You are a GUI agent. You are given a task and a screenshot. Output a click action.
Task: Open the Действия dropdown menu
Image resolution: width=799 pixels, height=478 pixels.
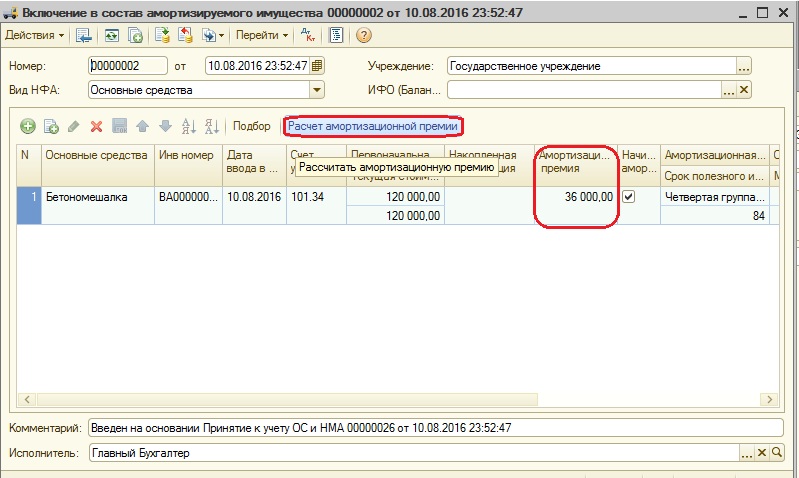pos(34,35)
